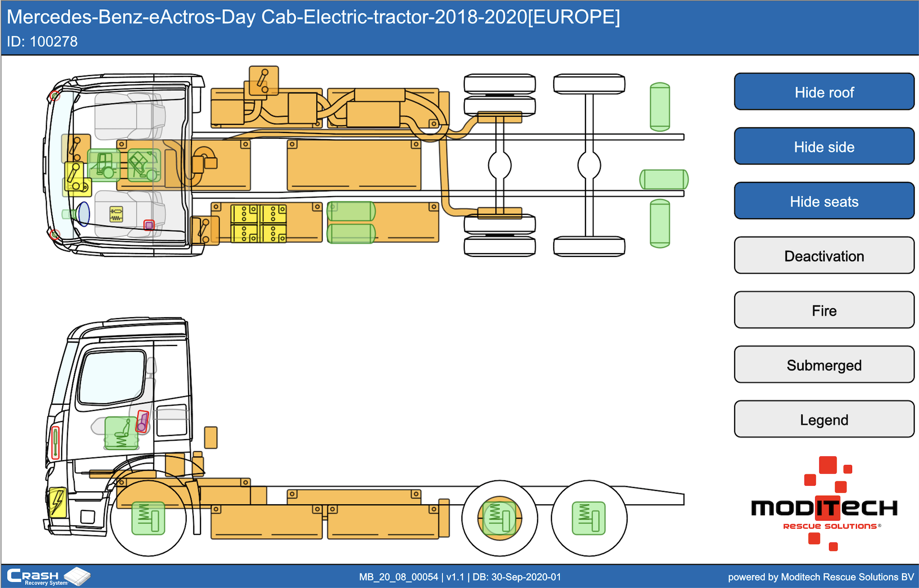Select the orange switch icon on the dashboard in the top view

[76, 148]
